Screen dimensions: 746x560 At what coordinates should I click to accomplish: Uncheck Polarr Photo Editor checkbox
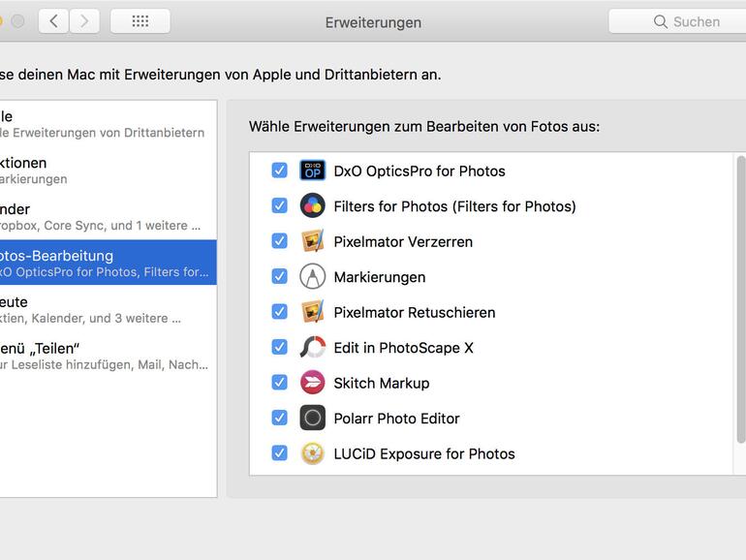[x=279, y=418]
